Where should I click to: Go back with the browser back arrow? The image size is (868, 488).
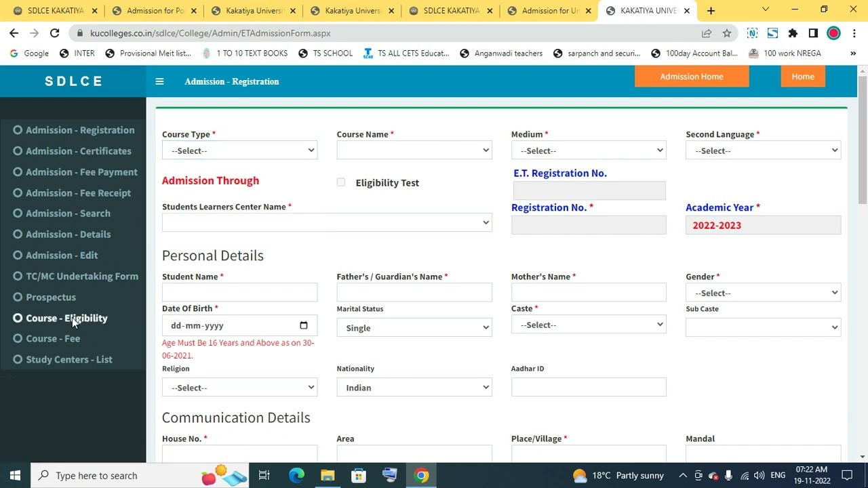(14, 33)
